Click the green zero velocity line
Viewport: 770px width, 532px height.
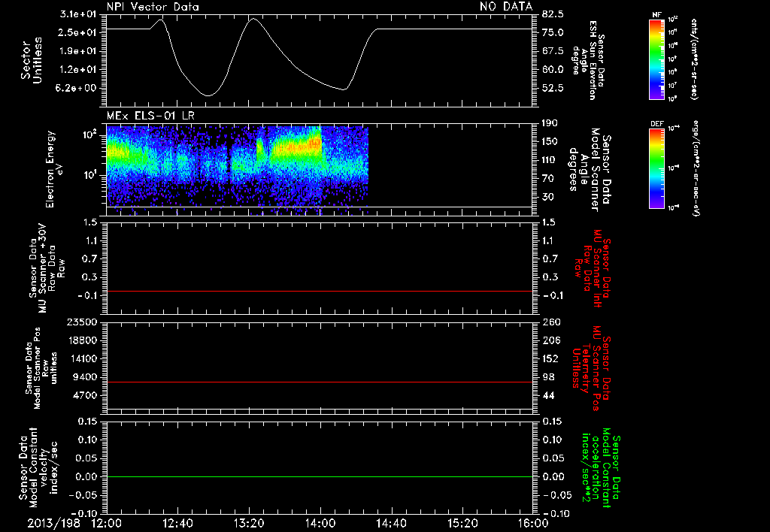coord(320,477)
